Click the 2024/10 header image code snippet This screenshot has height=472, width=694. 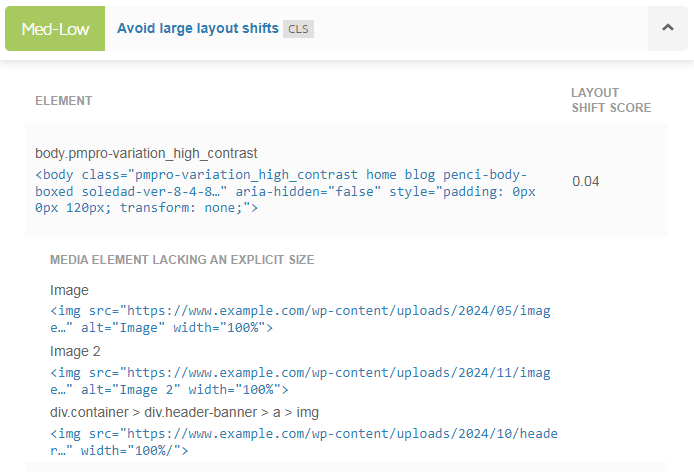tap(304, 442)
